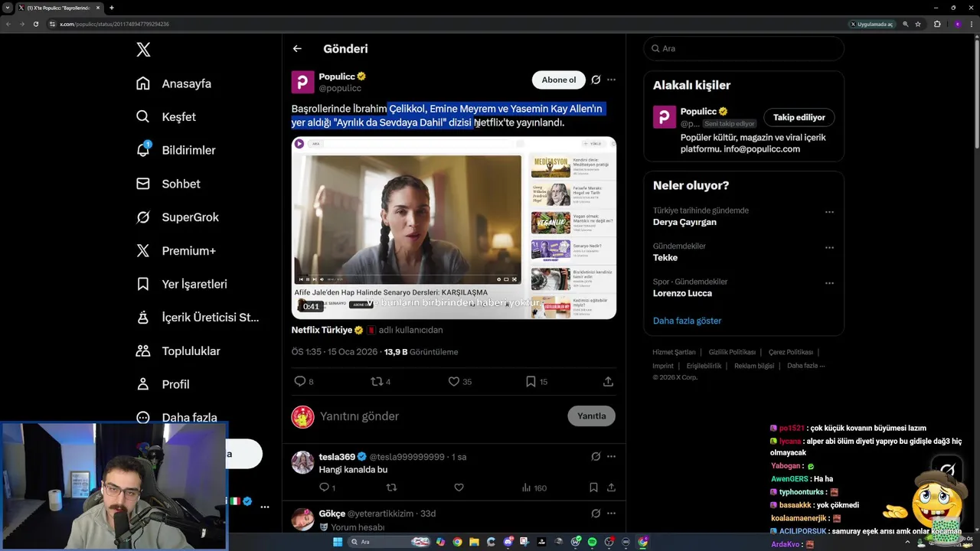Open the Hizmet Şartları link
This screenshot has height=551, width=980.
[x=674, y=352]
